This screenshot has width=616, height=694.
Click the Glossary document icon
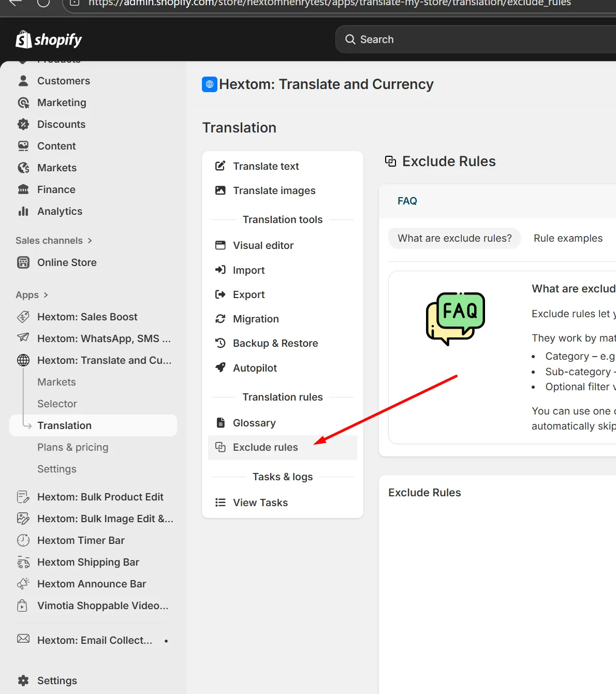pos(221,423)
